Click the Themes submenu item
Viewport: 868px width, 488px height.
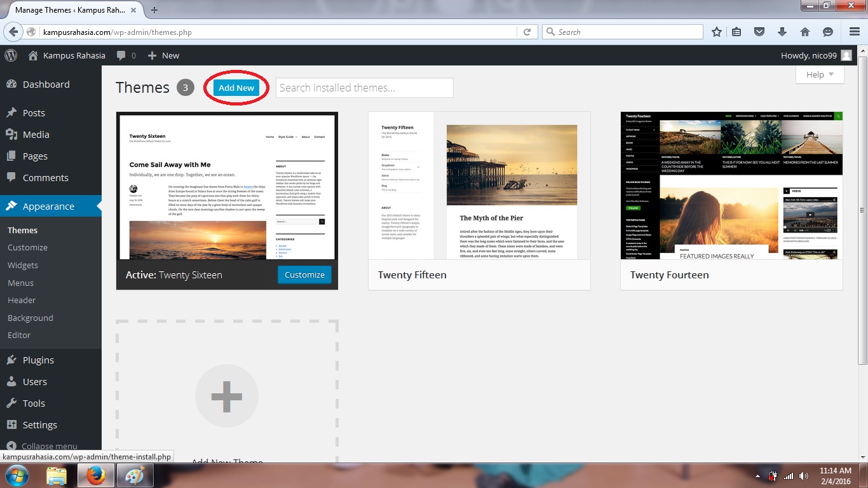23,230
